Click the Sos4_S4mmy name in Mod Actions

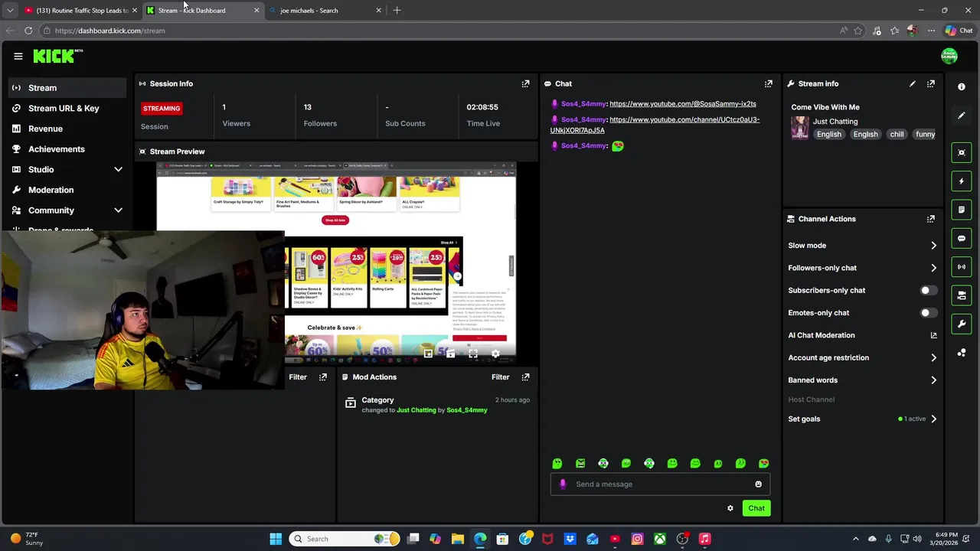pyautogui.click(x=467, y=410)
